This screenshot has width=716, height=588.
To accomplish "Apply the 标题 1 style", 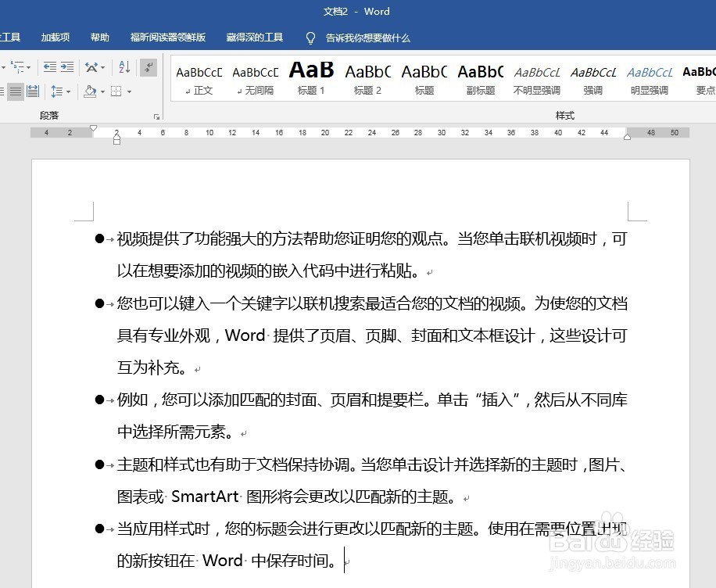I will [311, 80].
